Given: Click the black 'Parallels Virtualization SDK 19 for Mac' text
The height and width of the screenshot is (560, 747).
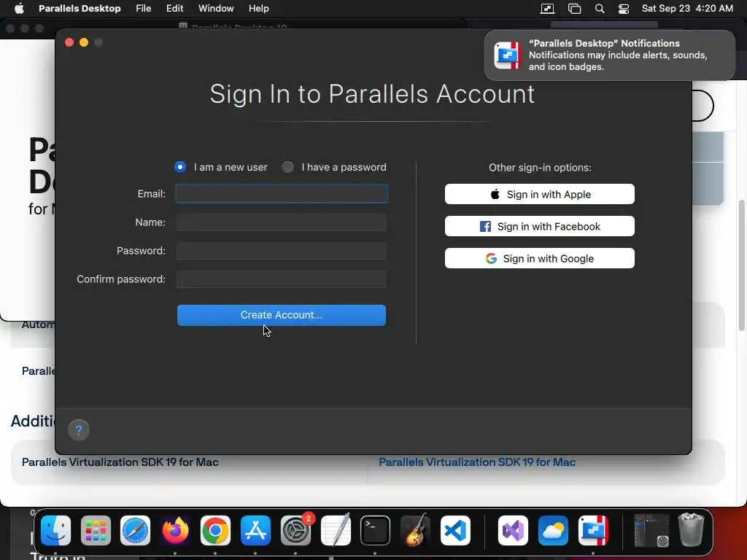Looking at the screenshot, I should pos(120,462).
